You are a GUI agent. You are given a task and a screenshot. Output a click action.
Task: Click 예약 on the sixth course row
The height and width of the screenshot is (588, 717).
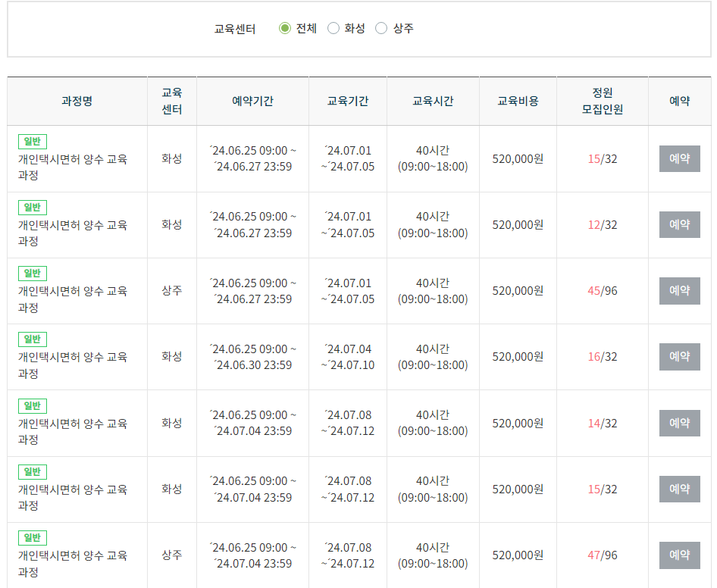679,489
